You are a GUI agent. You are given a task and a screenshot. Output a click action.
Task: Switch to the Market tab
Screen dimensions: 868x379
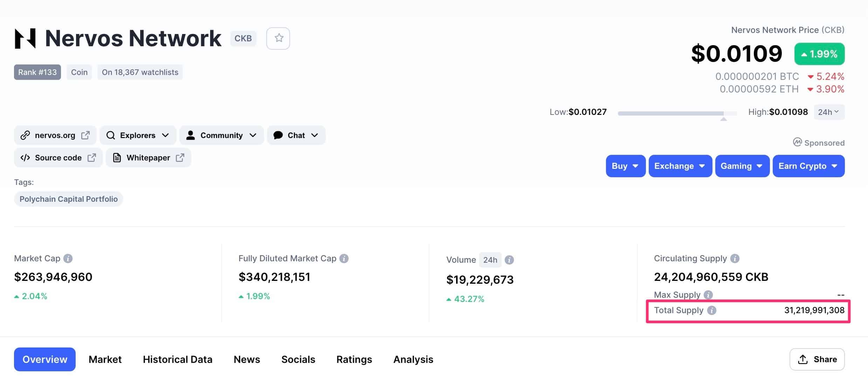click(105, 359)
